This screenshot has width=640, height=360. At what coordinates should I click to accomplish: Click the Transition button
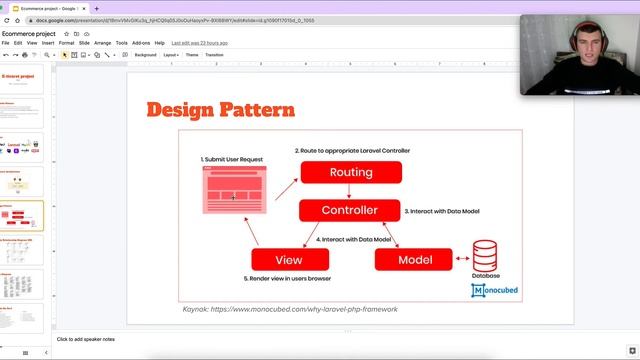214,55
